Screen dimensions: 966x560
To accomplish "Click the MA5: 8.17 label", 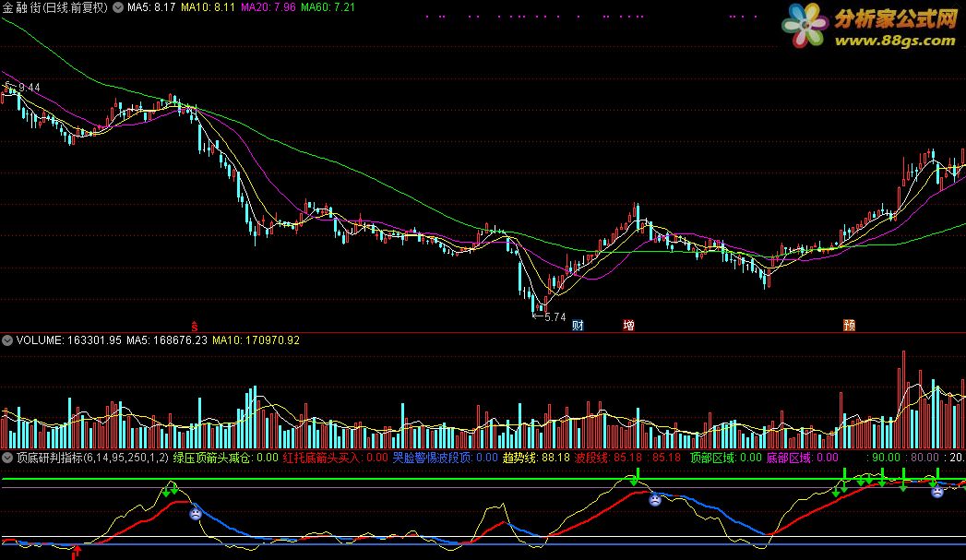I will tap(151, 7).
